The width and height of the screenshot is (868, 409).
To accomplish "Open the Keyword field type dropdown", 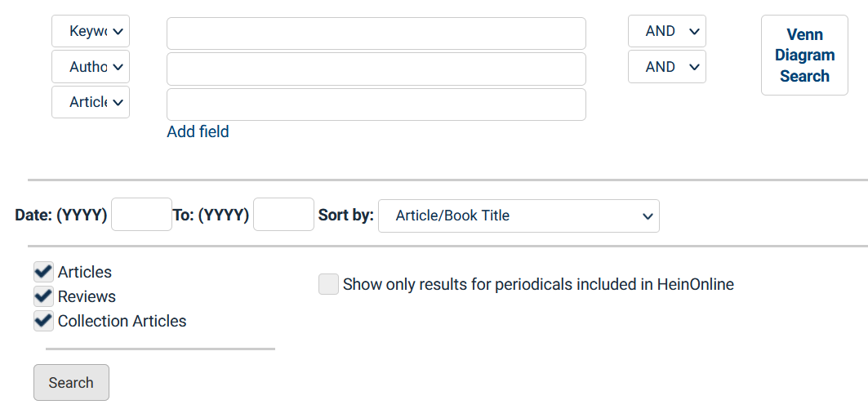I will pyautogui.click(x=90, y=32).
